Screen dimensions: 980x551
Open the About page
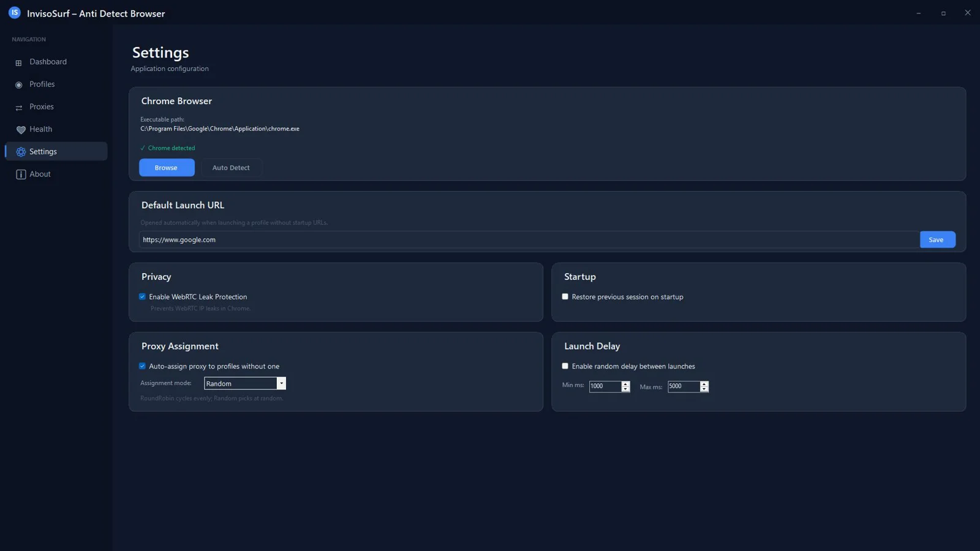[x=56, y=174]
